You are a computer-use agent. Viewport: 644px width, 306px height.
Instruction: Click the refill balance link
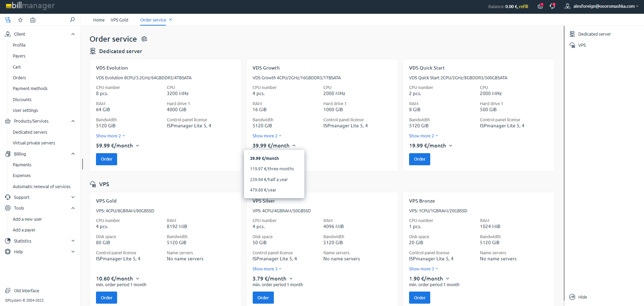click(523, 6)
